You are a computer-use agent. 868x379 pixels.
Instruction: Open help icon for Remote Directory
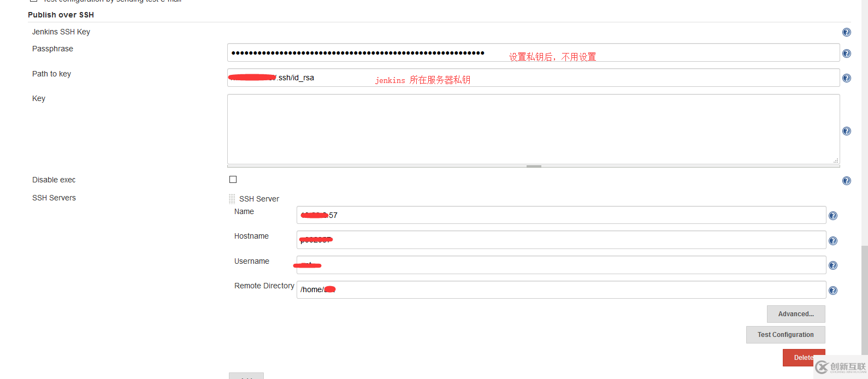pos(832,291)
